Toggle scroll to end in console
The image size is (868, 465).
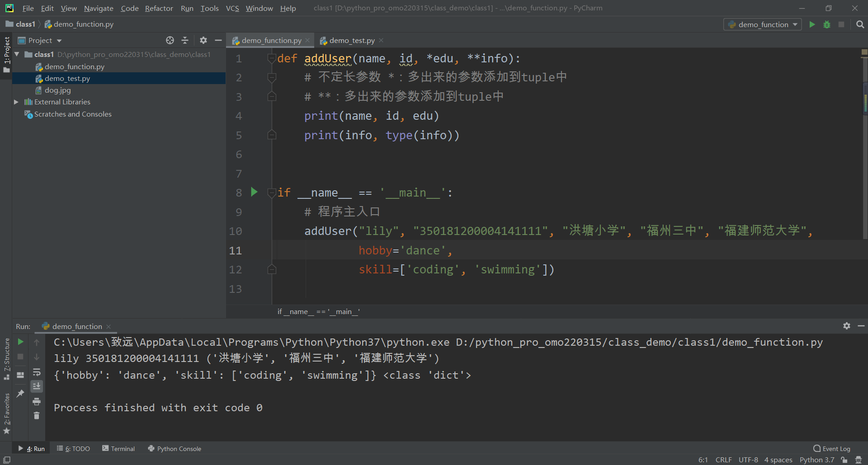tap(37, 386)
